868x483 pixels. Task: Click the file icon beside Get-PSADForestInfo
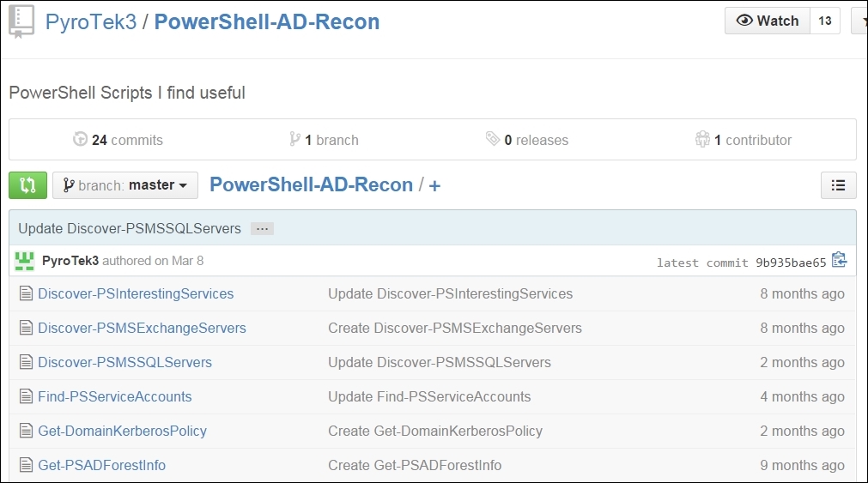(26, 465)
